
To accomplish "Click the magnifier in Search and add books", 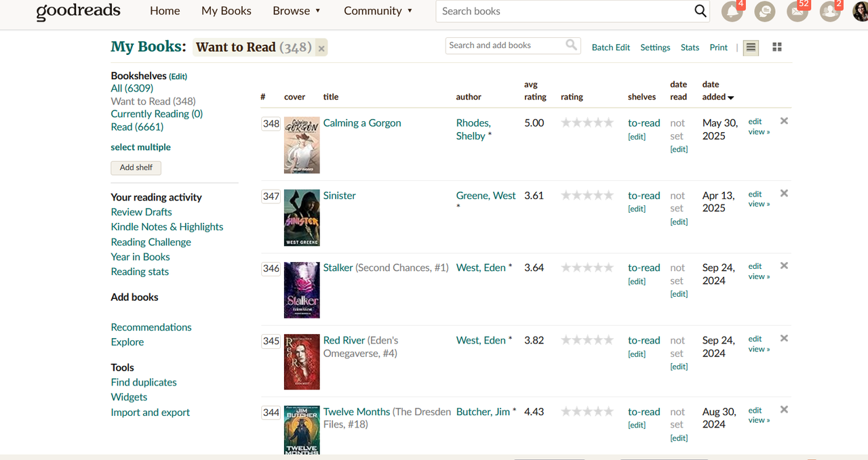I will [572, 45].
